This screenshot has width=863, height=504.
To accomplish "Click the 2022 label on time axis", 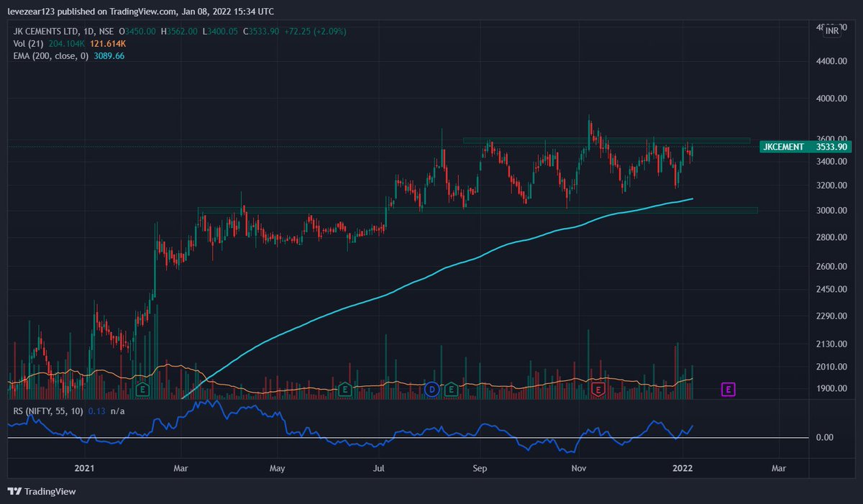I will 682,468.
